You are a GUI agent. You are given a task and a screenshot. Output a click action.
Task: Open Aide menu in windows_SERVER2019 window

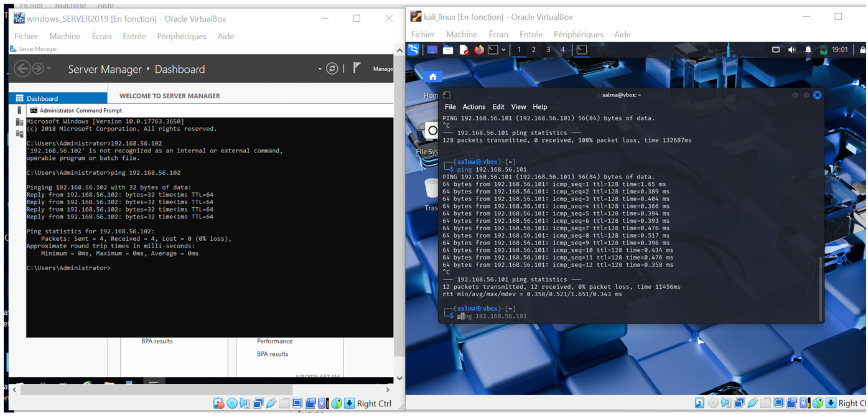[226, 36]
